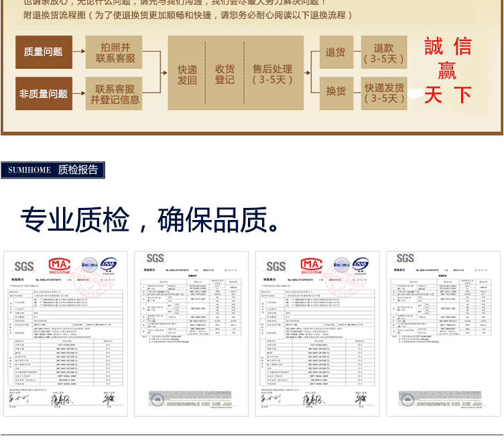Image resolution: width=504 pixels, height=442 pixels.
Task: Open the first SGS report with MA logo
Action: click(x=66, y=334)
